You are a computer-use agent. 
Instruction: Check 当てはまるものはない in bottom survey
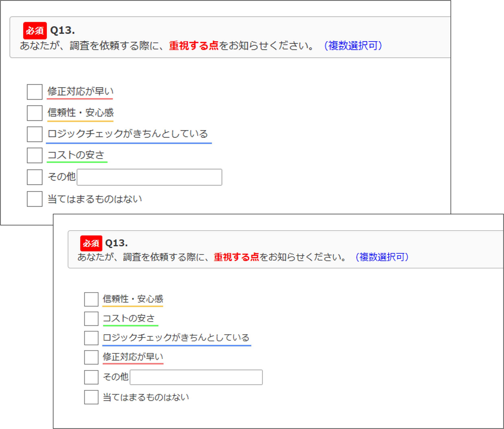click(91, 397)
